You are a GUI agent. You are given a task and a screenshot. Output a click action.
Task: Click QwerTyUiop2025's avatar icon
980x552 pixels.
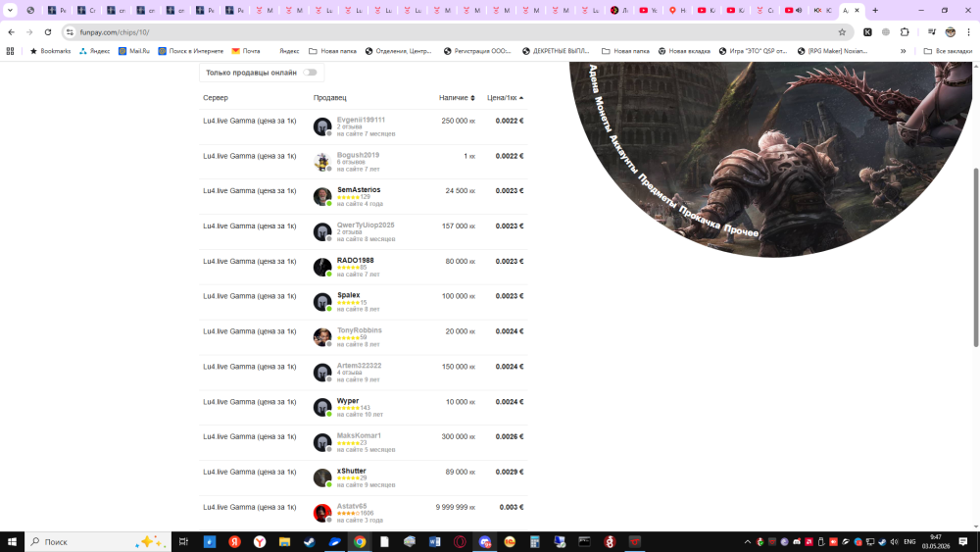(322, 232)
